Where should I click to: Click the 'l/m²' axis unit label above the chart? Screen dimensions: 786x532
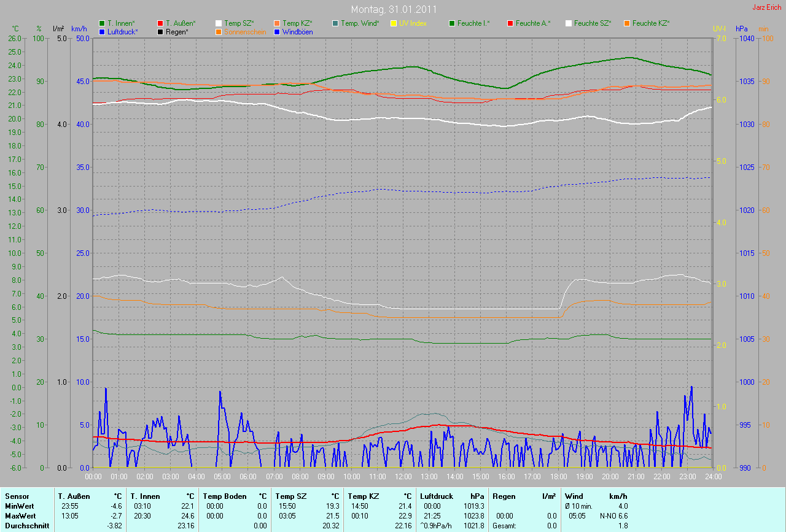[x=58, y=29]
